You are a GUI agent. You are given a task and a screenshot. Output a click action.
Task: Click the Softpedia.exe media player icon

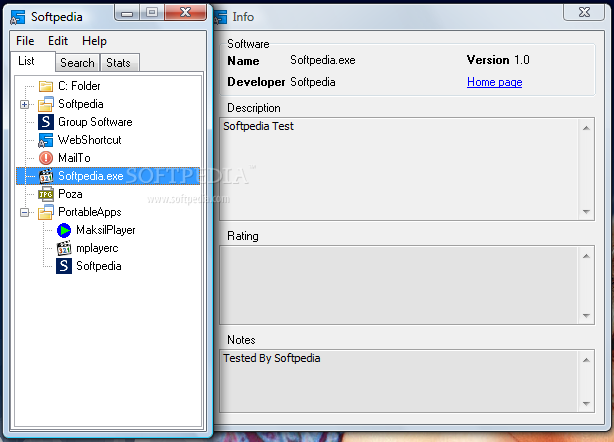click(46, 176)
